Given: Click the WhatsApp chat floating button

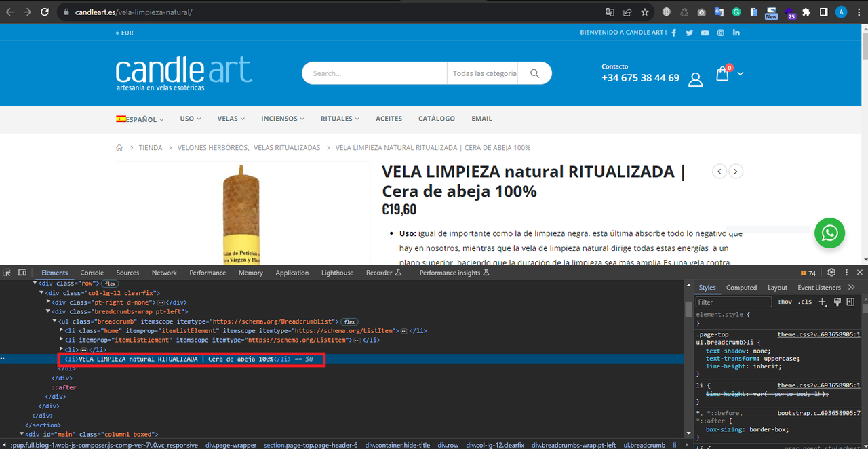Looking at the screenshot, I should (x=830, y=233).
